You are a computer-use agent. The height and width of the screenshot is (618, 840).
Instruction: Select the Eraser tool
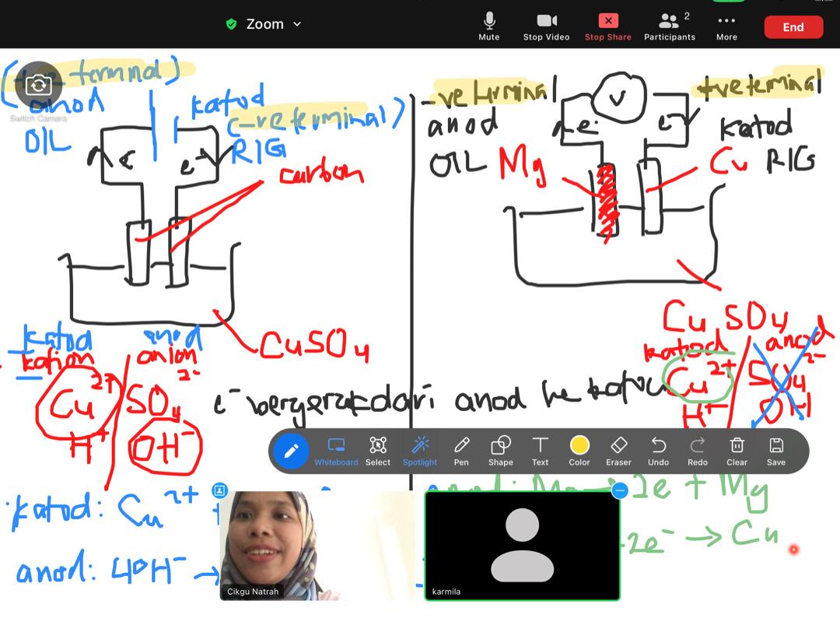point(618,450)
